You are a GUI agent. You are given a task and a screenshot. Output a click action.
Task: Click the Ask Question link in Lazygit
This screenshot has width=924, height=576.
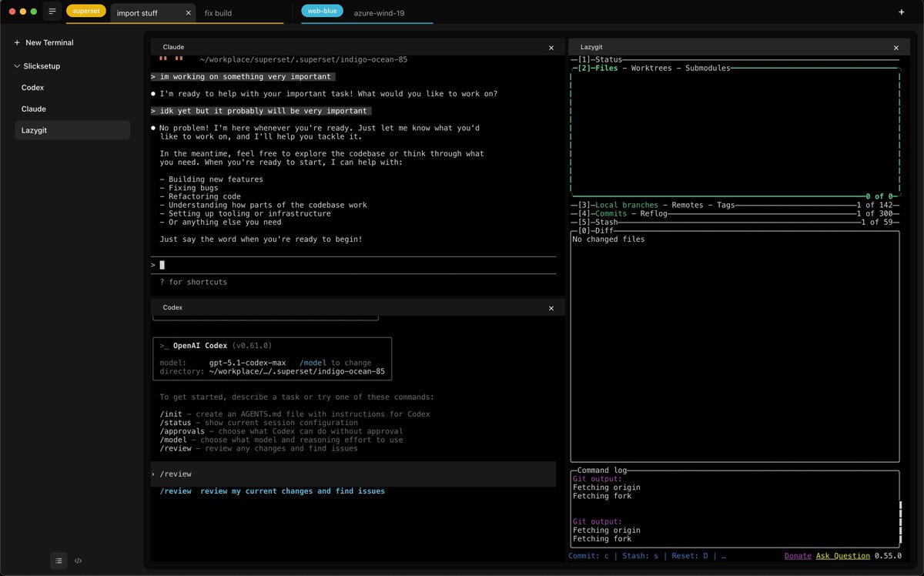pos(843,555)
